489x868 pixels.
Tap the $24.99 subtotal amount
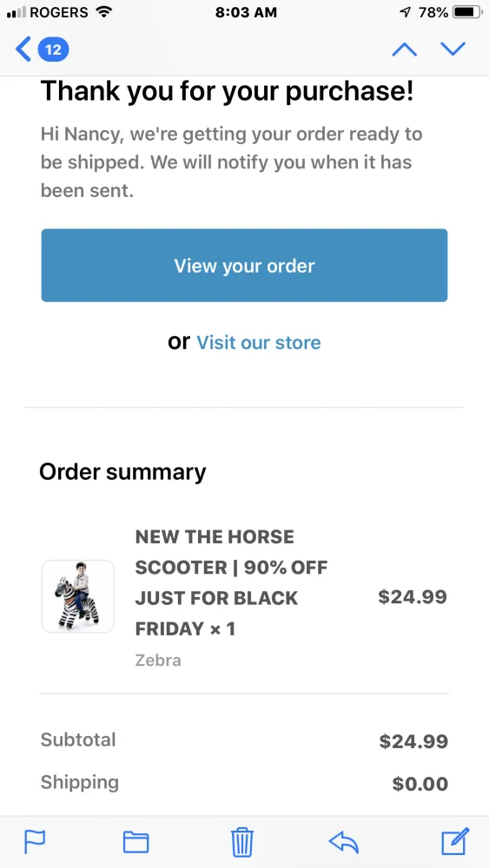coord(413,741)
